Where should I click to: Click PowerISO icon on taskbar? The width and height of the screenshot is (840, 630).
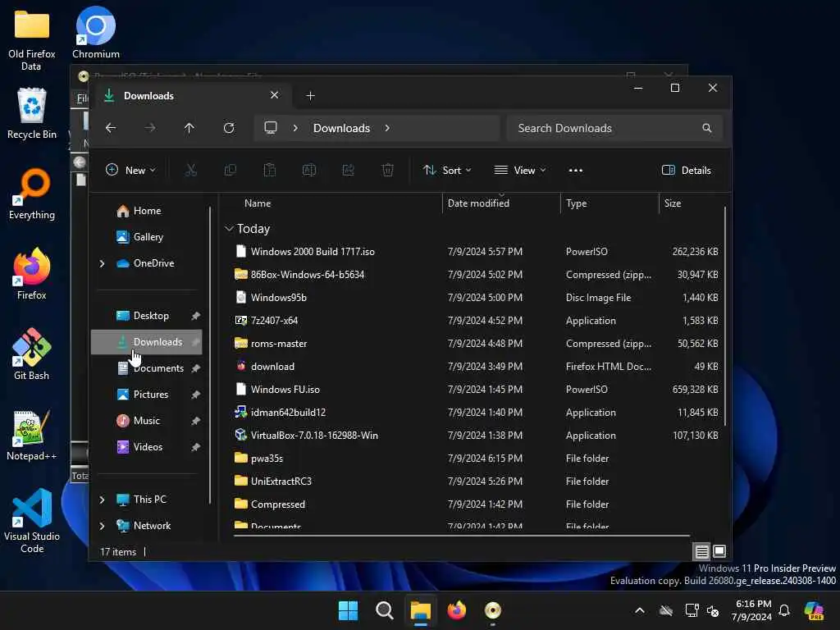pyautogui.click(x=492, y=610)
